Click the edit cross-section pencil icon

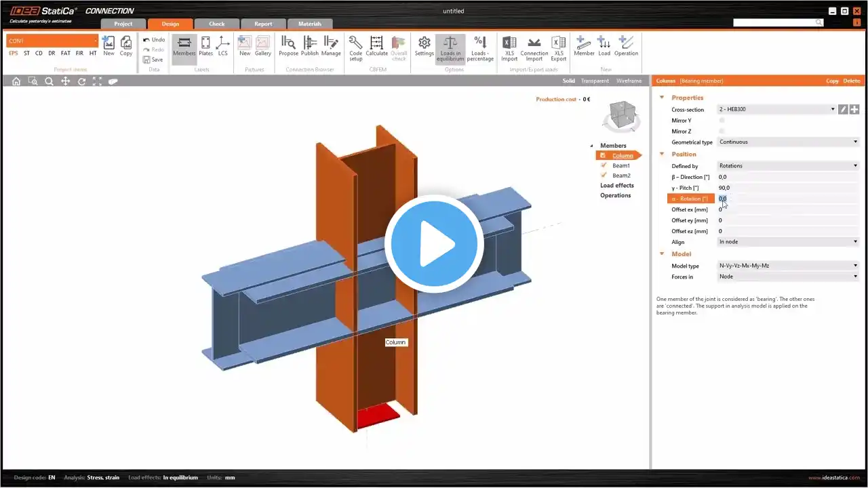pos(843,109)
